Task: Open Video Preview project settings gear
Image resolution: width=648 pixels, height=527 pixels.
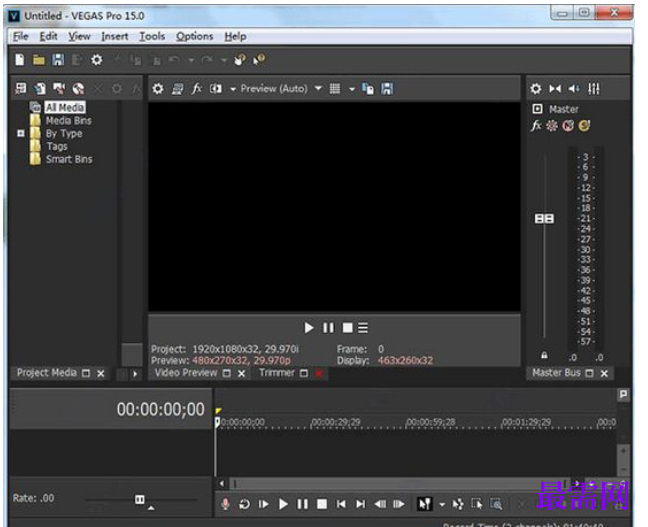Action: 158,88
